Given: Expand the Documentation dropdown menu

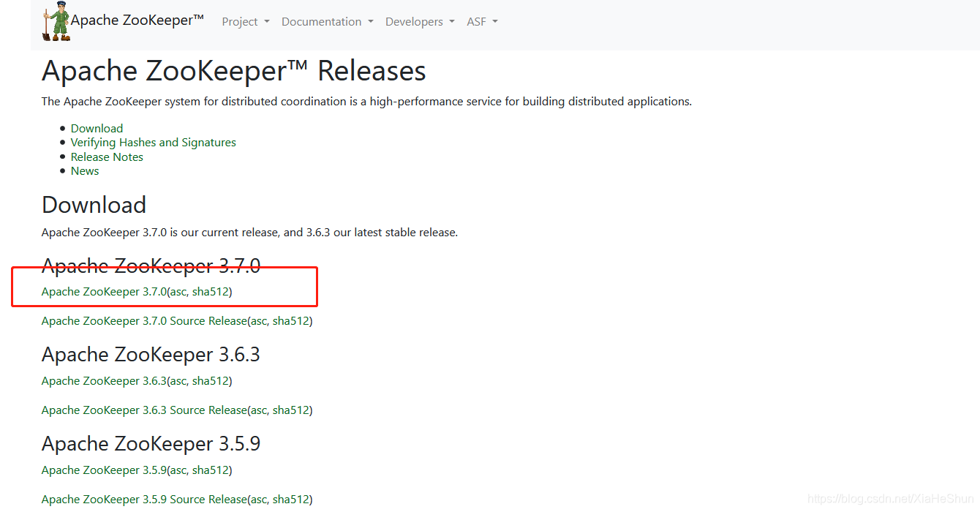Looking at the screenshot, I should coord(328,22).
